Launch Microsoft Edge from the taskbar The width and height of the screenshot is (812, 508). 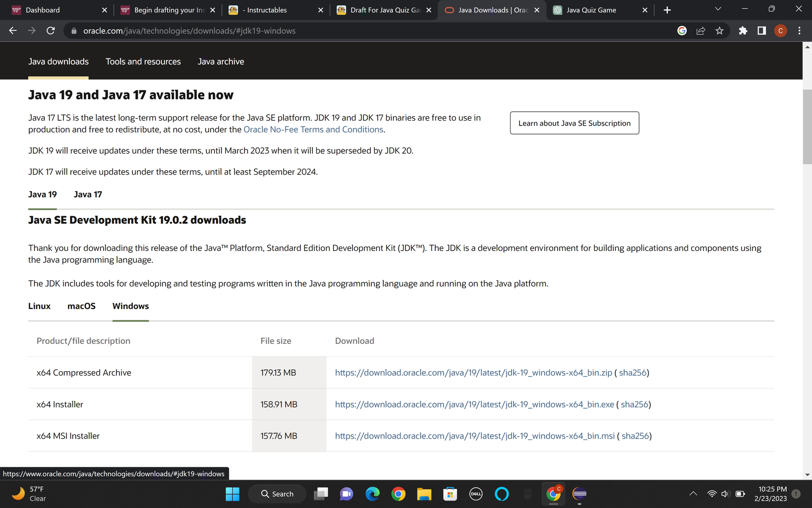pyautogui.click(x=373, y=494)
